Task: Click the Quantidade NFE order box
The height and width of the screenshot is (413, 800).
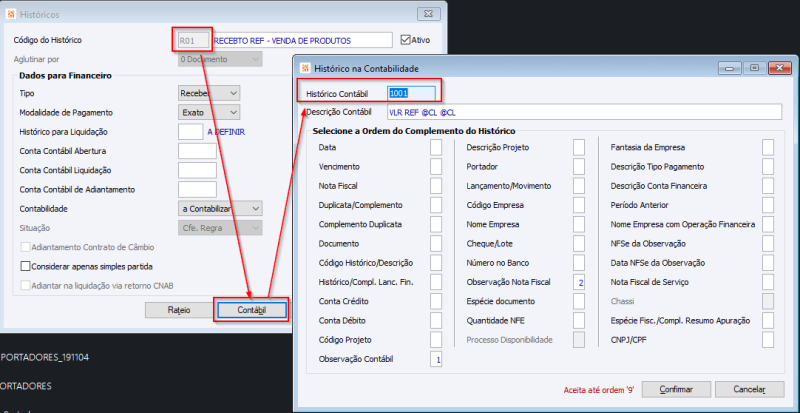Action: click(x=579, y=321)
